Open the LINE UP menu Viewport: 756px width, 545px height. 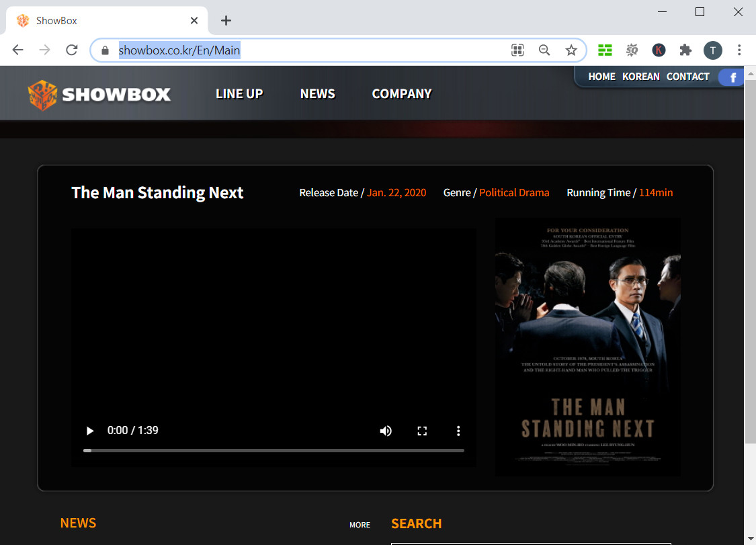pos(239,93)
